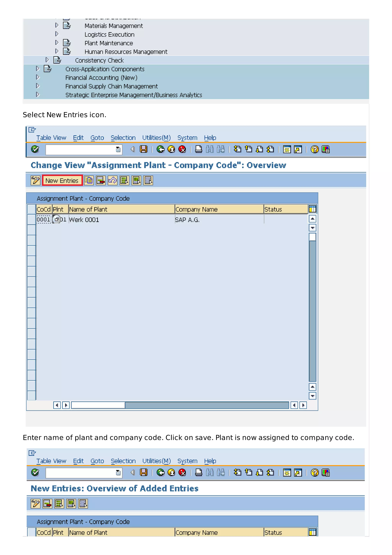The height and width of the screenshot is (555, 392).
Task: Click red Cancel icon in New Entries window
Action: click(182, 472)
